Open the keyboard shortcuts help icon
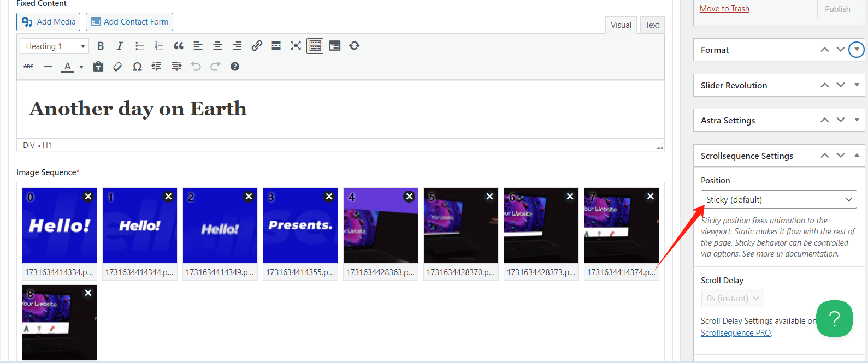Image resolution: width=868 pixels, height=363 pixels. point(235,67)
